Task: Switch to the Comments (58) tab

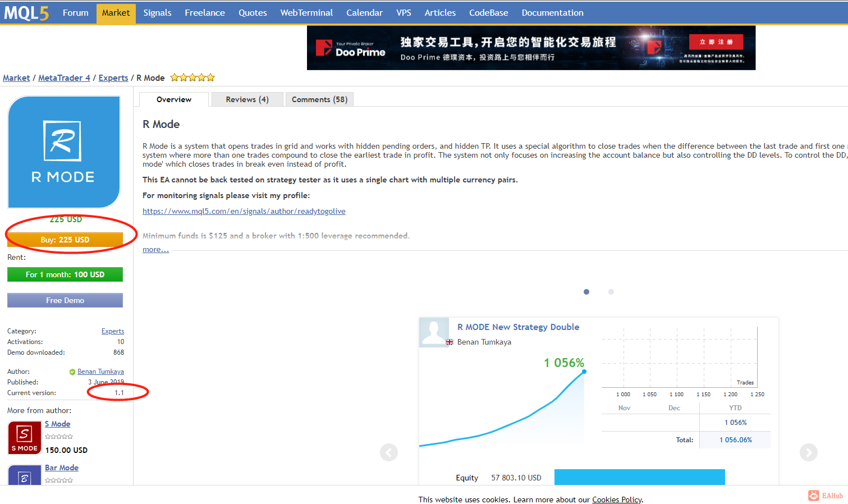Action: click(x=320, y=99)
